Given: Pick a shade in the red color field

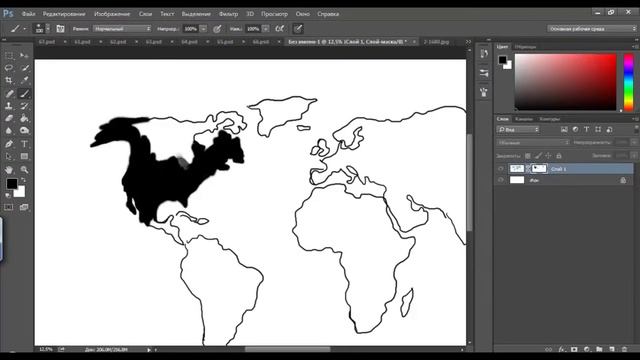Looking at the screenshot, I should 565,82.
